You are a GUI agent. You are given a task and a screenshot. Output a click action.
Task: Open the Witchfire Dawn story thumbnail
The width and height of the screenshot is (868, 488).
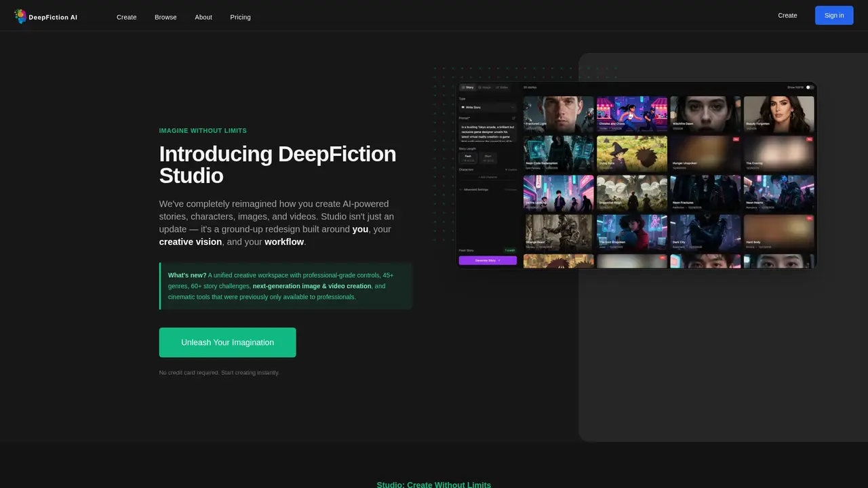[x=705, y=114]
